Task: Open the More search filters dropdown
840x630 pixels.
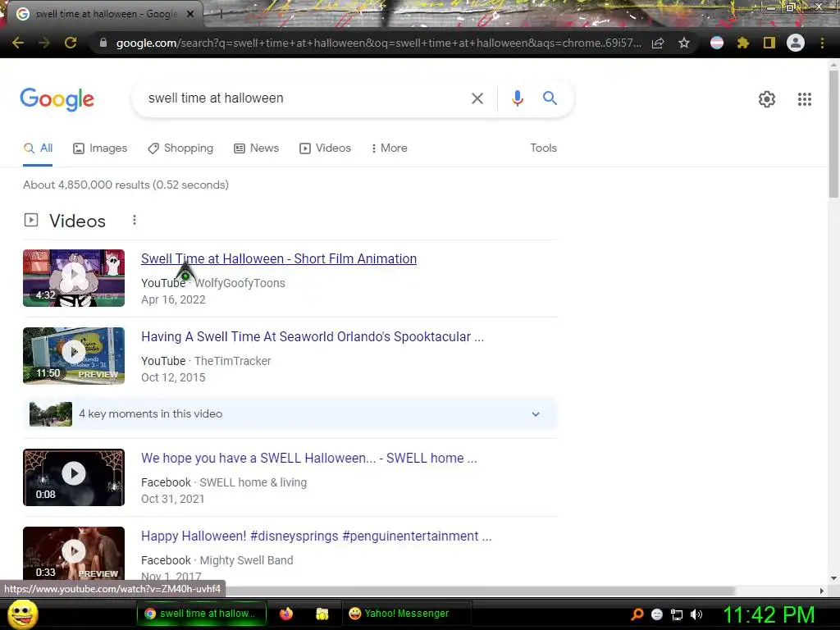Action: (390, 148)
